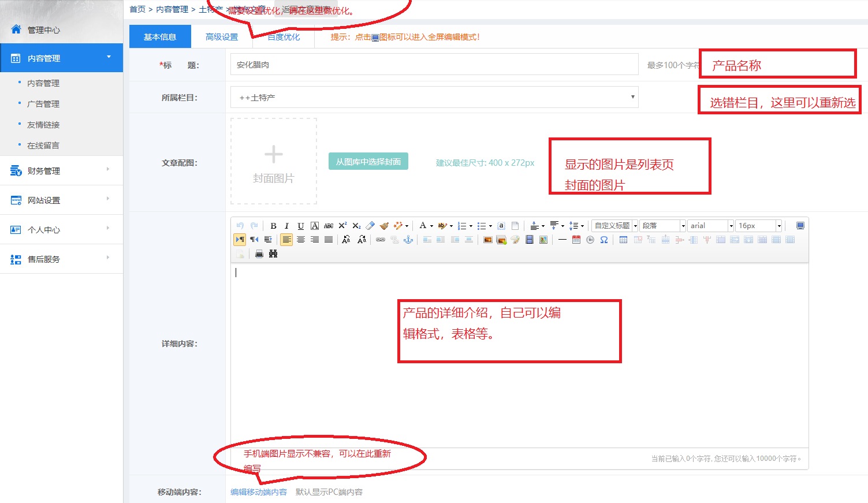Switch to the 高级设置 tab
Screen dimensions: 868x503
click(222, 37)
